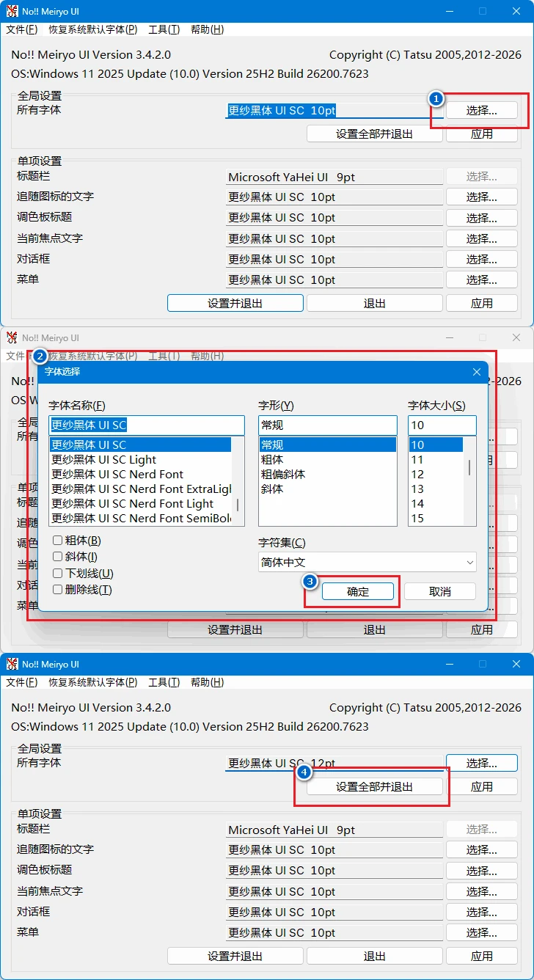The image size is (534, 980).
Task: Click 应用 under 全局设置 in top window
Action: [482, 134]
